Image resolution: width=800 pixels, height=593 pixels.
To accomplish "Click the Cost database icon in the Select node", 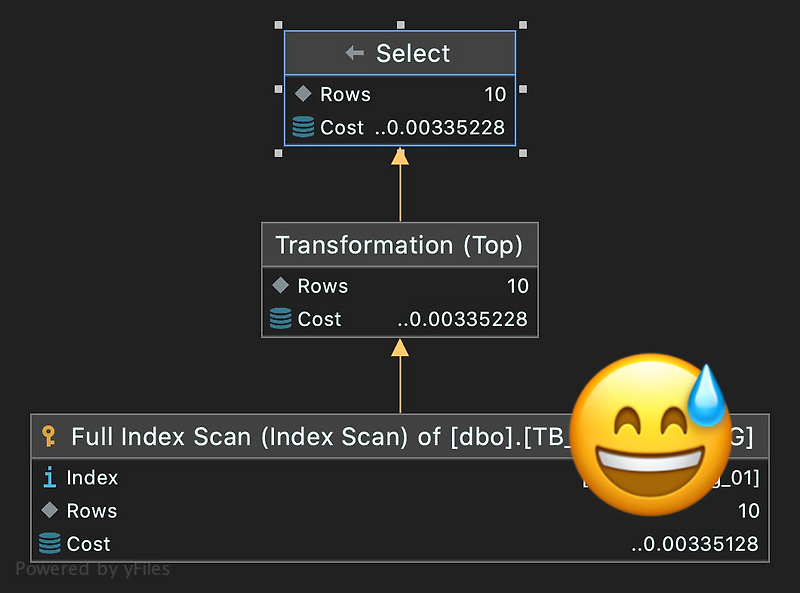I will [x=301, y=127].
